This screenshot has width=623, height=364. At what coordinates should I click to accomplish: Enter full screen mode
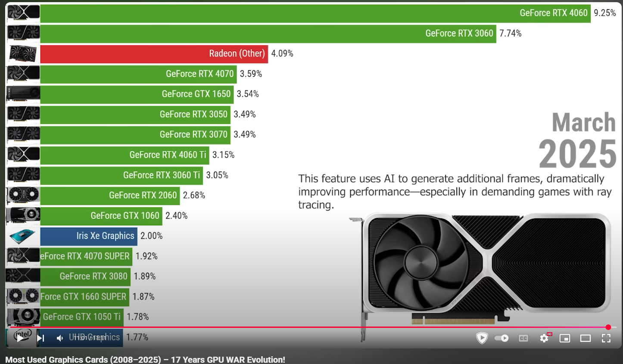(606, 338)
